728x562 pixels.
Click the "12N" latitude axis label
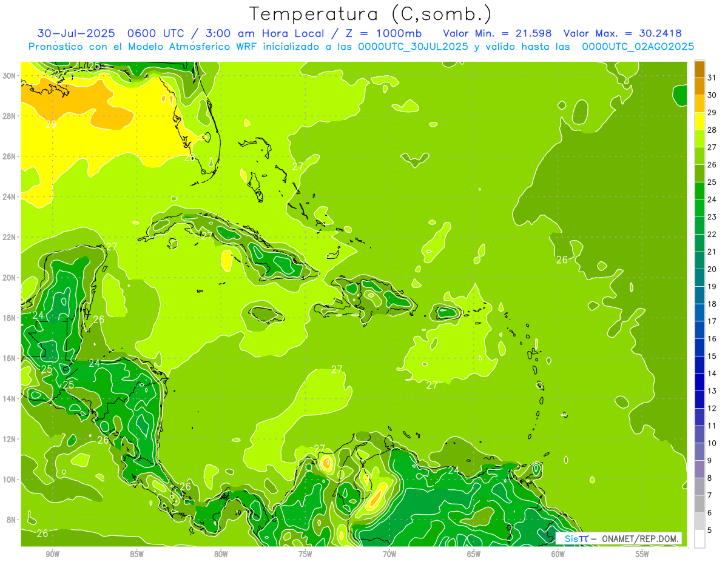pyautogui.click(x=9, y=439)
